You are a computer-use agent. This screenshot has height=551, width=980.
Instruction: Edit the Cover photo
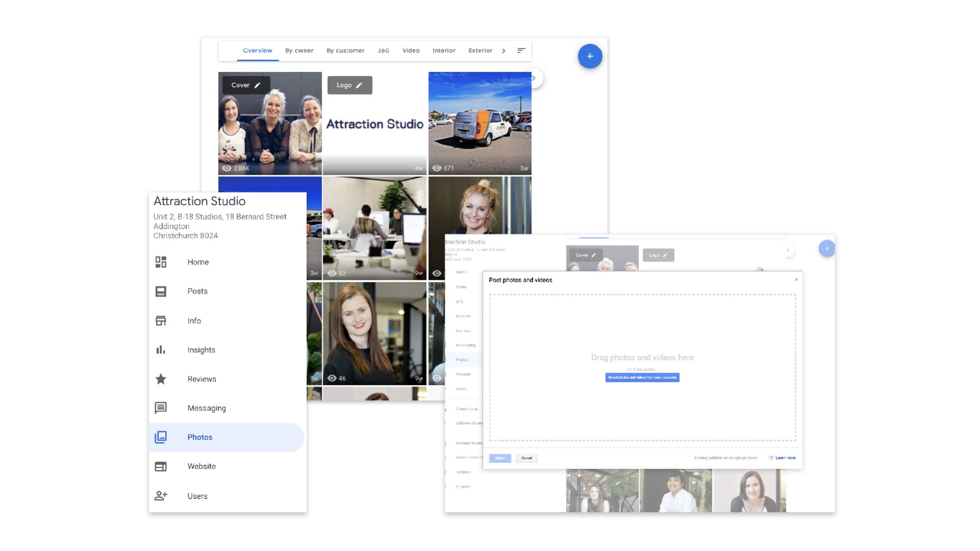pos(246,85)
